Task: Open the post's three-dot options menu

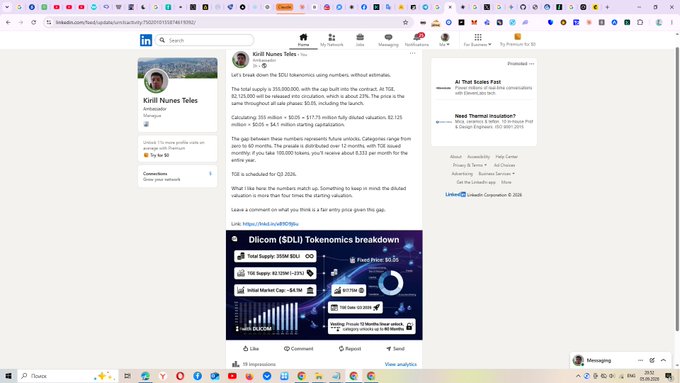Action: point(412,53)
